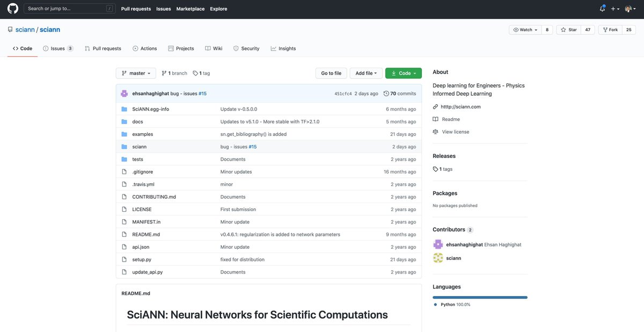Open the sciann owner link in header

pyautogui.click(x=25, y=30)
